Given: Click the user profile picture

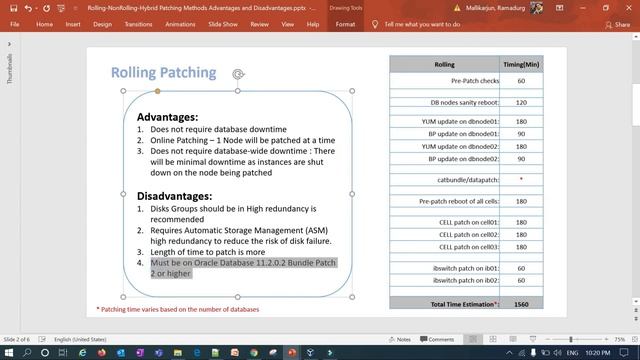Looking at the screenshot, I should click(536, 8).
